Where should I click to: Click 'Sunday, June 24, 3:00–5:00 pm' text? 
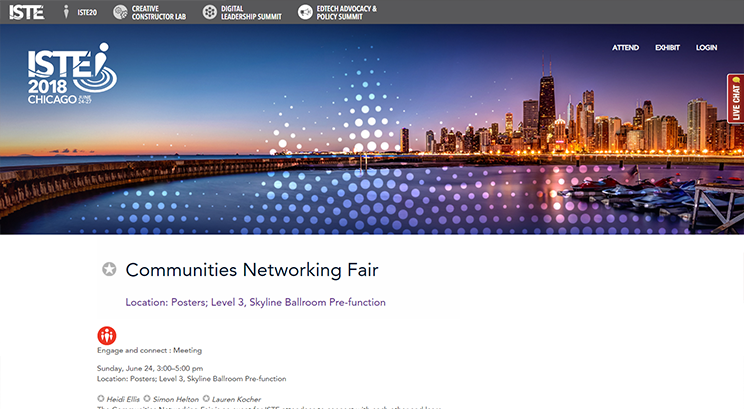[150, 368]
